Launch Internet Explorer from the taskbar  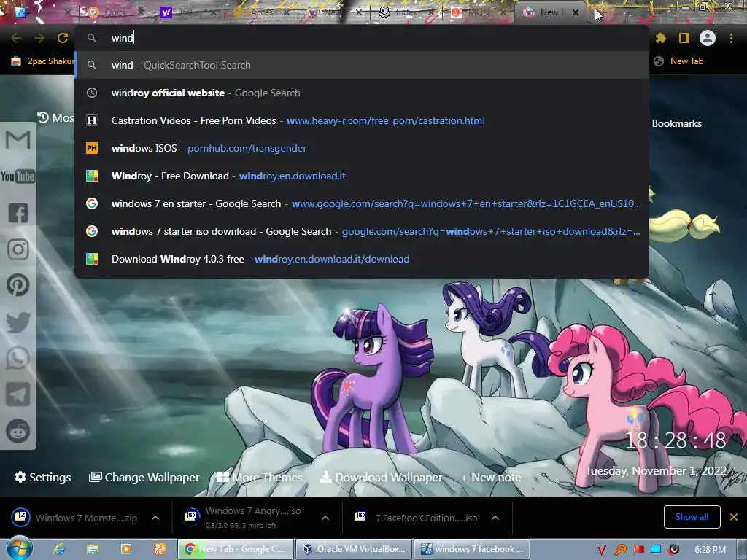59,549
